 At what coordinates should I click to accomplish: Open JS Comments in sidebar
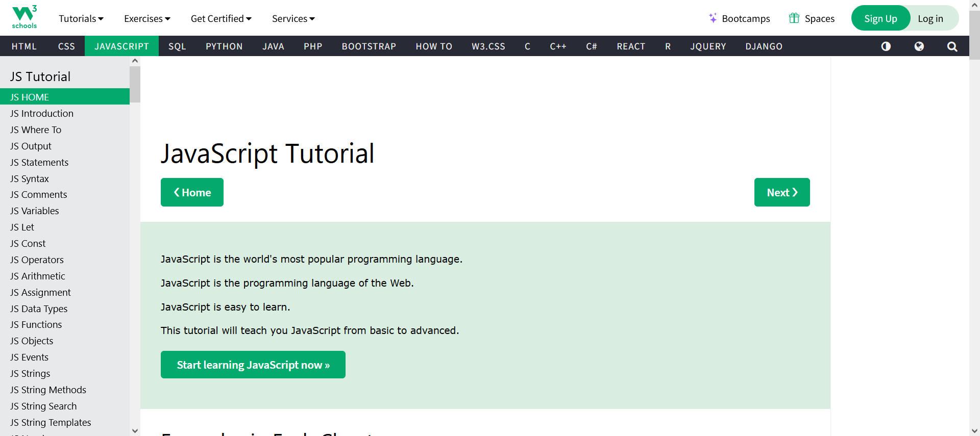(x=65, y=194)
